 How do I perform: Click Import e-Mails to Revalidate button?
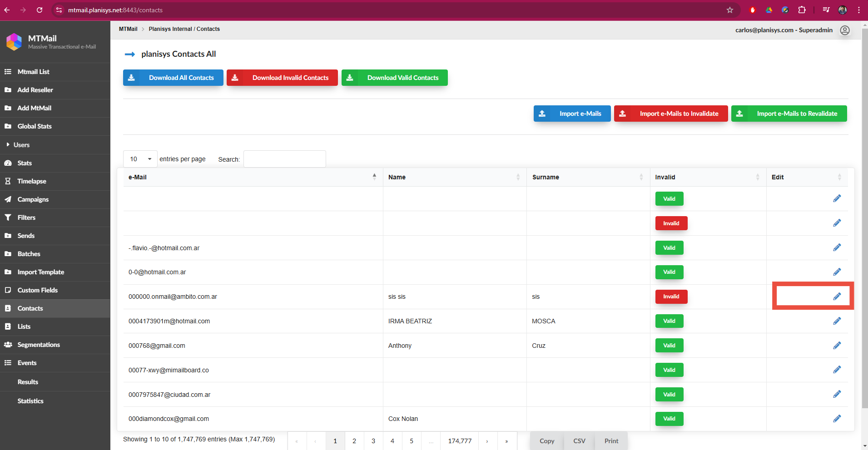[789, 114]
